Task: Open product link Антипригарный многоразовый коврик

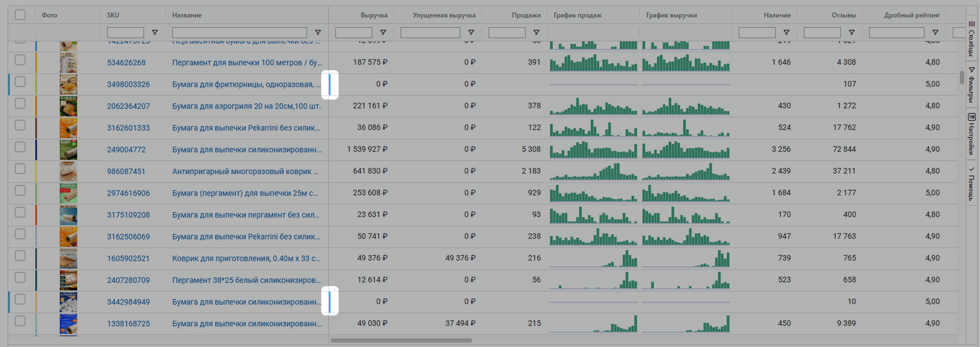Action: [x=245, y=172]
